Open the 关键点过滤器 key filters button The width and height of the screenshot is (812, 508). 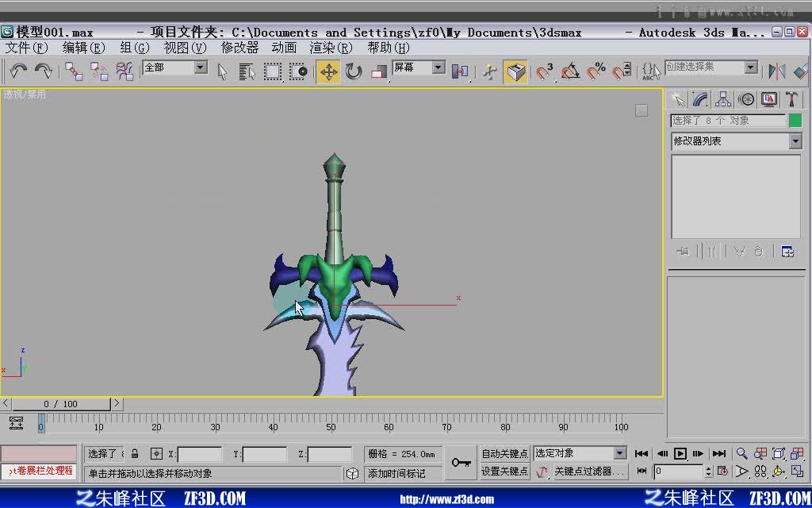pos(590,471)
